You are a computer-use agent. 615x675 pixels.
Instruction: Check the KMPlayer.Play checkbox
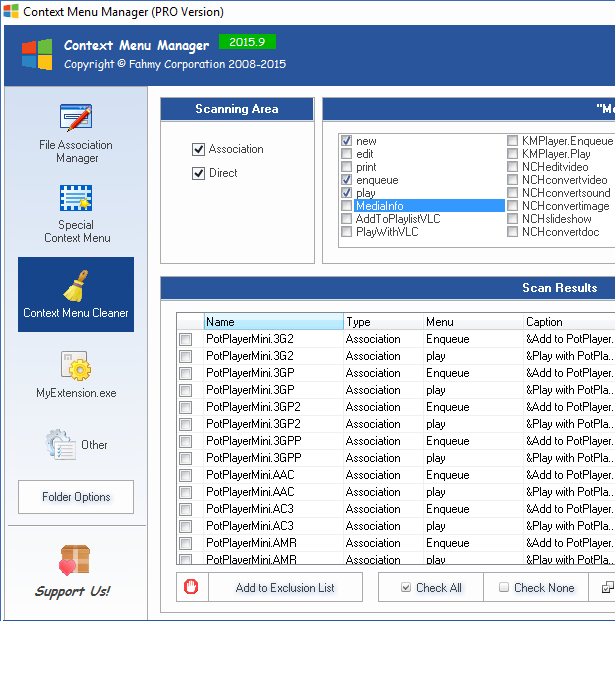pos(512,154)
